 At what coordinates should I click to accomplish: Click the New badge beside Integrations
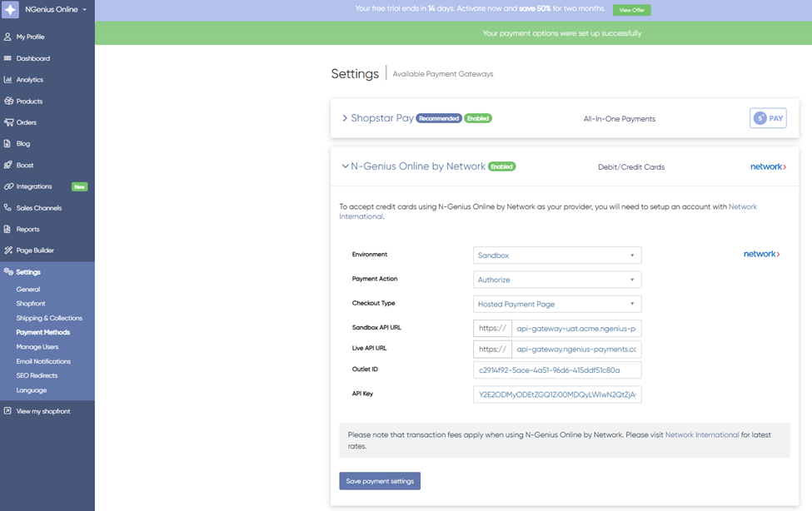coord(79,187)
